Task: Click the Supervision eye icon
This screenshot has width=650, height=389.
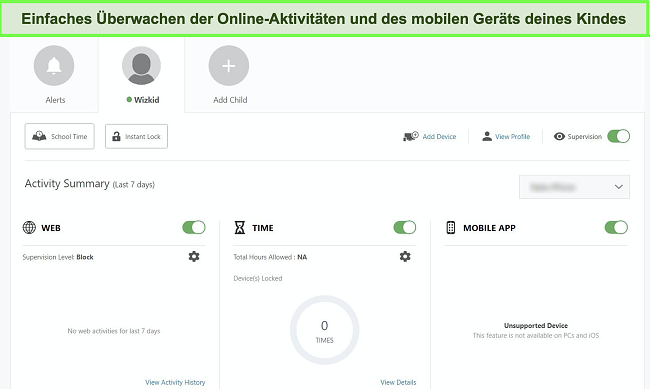Action: click(x=559, y=136)
